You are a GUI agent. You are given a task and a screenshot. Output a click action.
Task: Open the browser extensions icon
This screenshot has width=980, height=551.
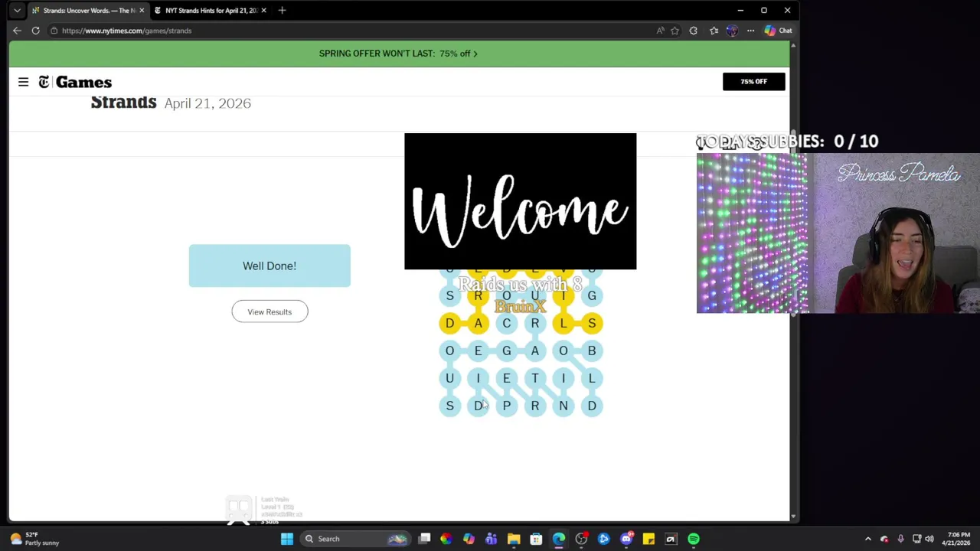[694, 31]
